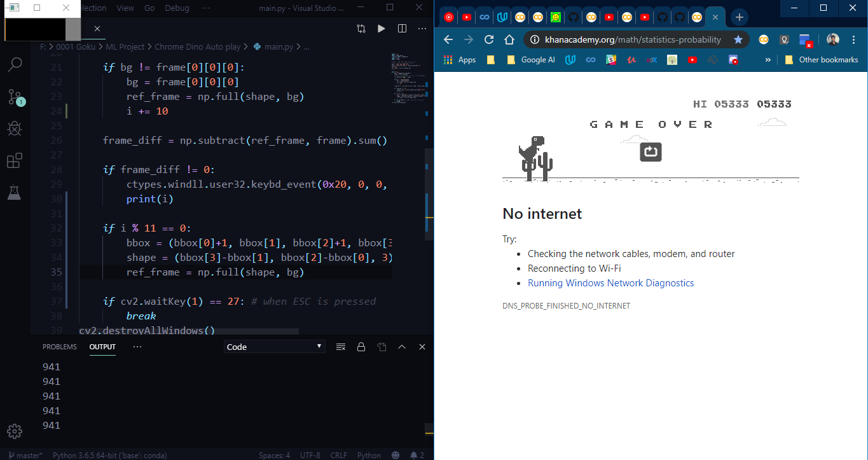868x460 pixels.
Task: Click ML Project in the breadcrumb path
Action: point(125,46)
